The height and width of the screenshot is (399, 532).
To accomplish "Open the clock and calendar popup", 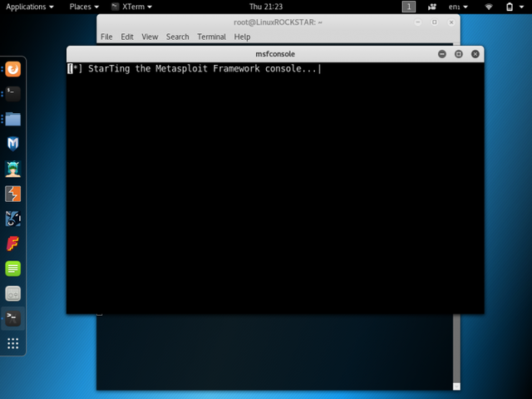I will coord(266,7).
